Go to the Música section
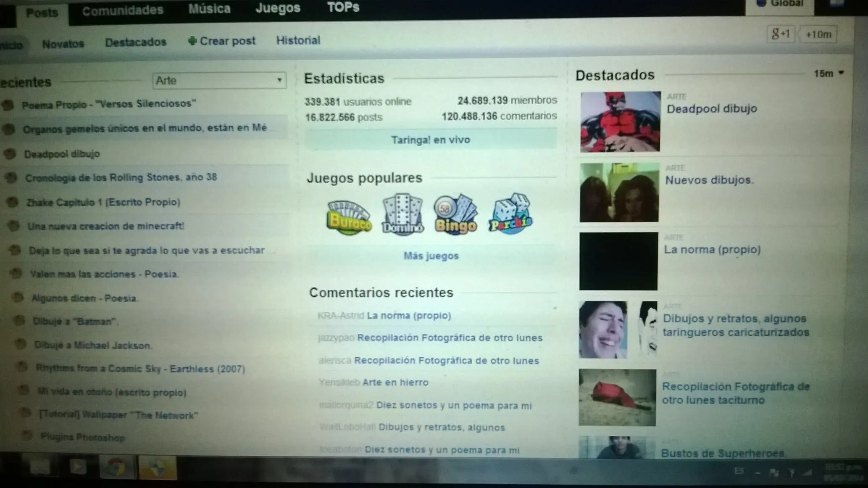The image size is (868, 488). (210, 9)
